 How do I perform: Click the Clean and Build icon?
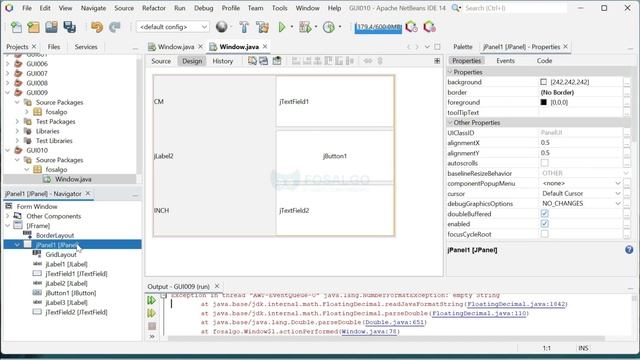[x=262, y=27]
